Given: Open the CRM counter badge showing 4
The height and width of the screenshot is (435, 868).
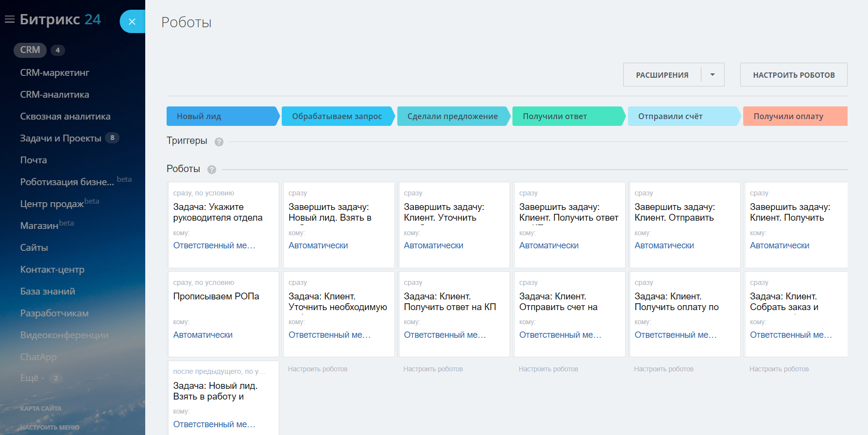Looking at the screenshot, I should pyautogui.click(x=57, y=50).
